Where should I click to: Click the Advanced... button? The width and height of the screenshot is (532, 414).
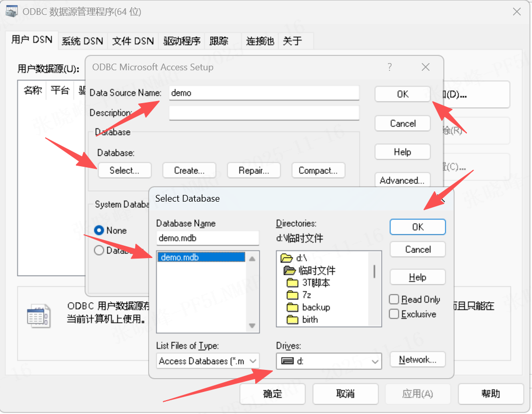403,180
